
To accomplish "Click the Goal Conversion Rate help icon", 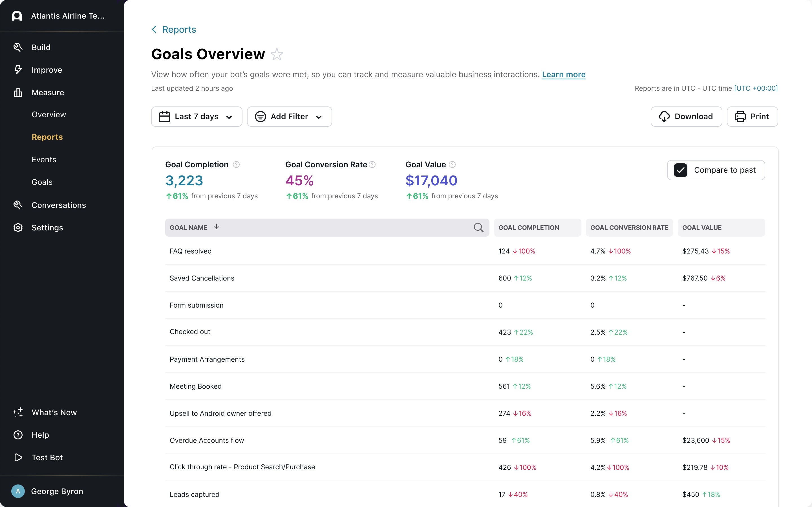I will click(x=372, y=165).
